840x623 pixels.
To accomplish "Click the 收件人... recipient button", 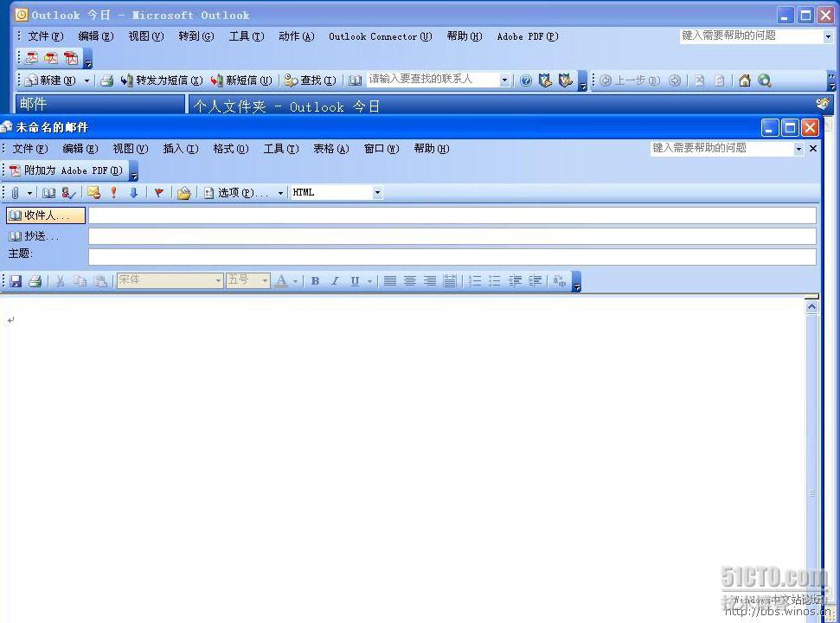I will point(46,215).
